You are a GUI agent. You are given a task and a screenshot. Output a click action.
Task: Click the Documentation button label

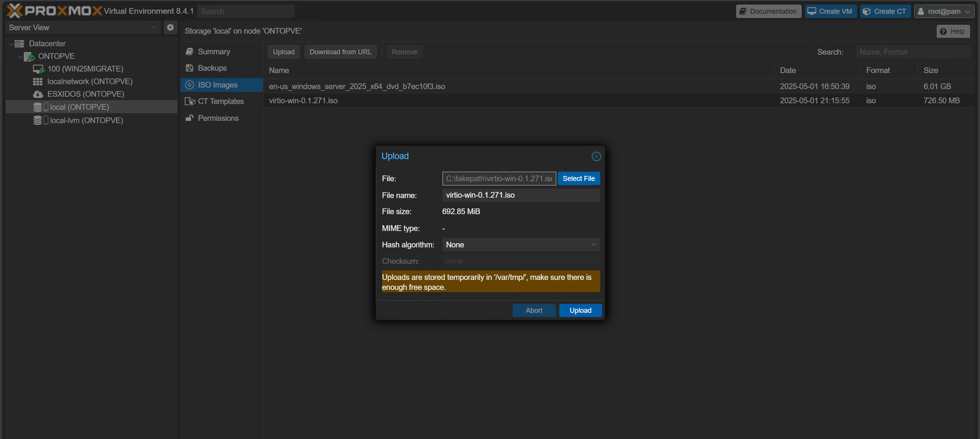click(773, 11)
